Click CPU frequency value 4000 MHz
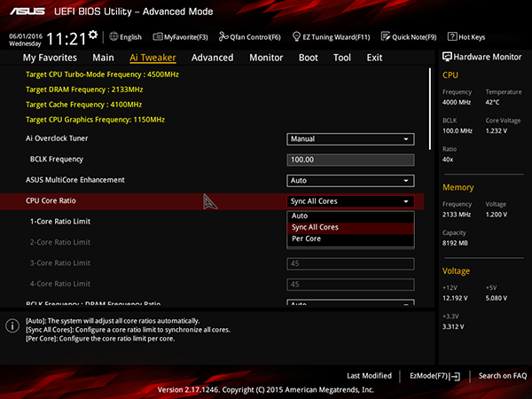This screenshot has height=399, width=532. click(457, 102)
